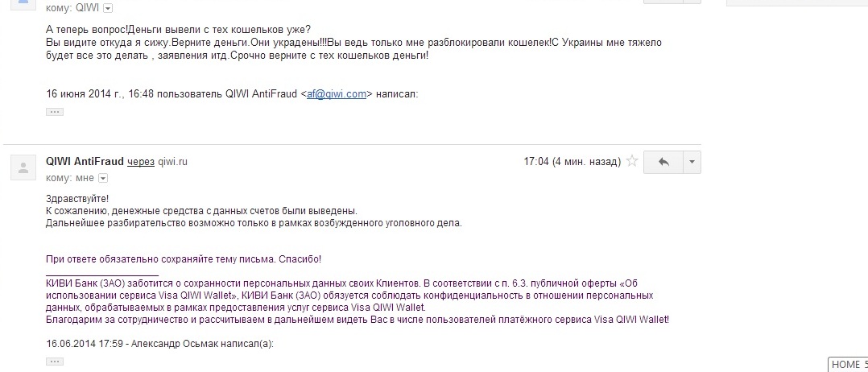This screenshot has width=868, height=372.
Task: Show details for "кому: QIWI"
Action: [x=109, y=8]
